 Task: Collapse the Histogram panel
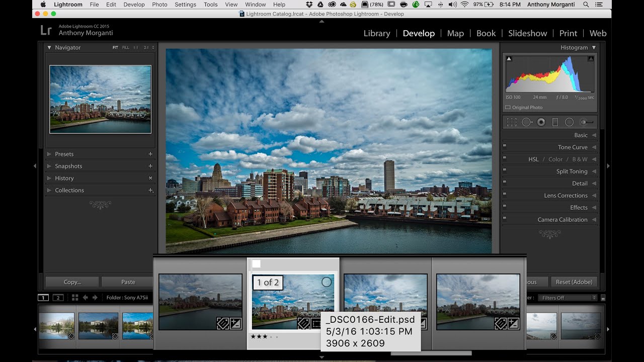(x=594, y=47)
